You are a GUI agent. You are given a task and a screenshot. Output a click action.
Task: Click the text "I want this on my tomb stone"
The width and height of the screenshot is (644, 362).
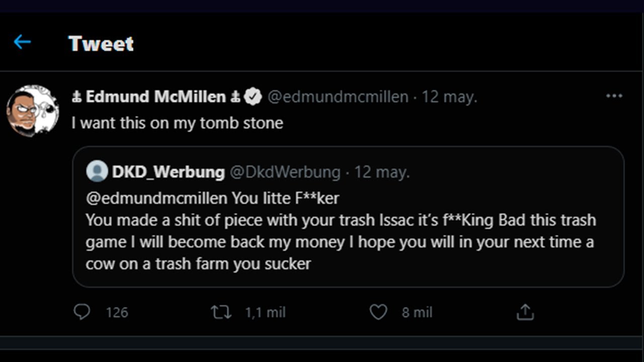177,123
